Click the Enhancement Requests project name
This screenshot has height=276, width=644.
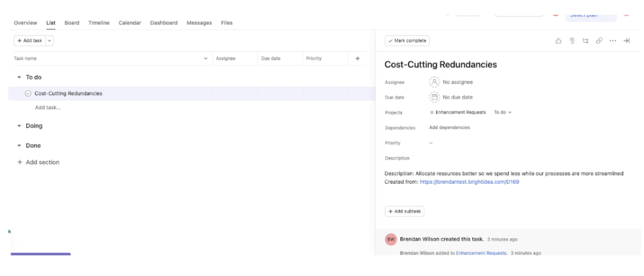pos(460,112)
